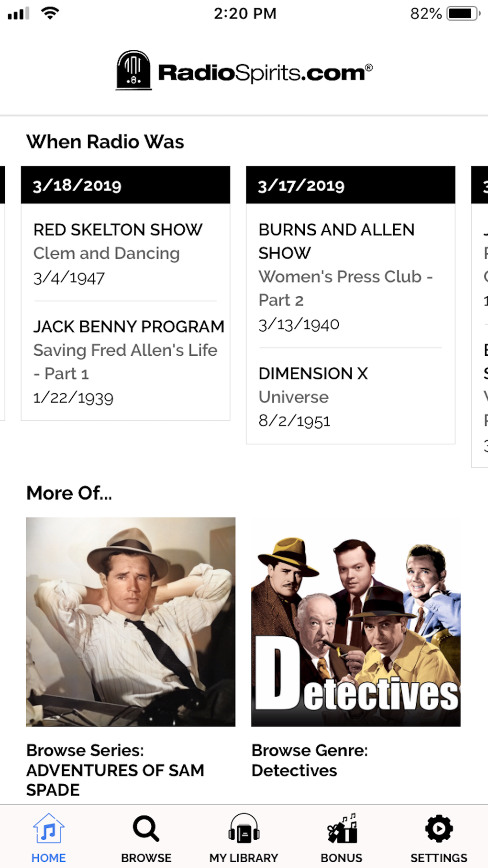Switch to the BROWSE tab label

(x=146, y=857)
